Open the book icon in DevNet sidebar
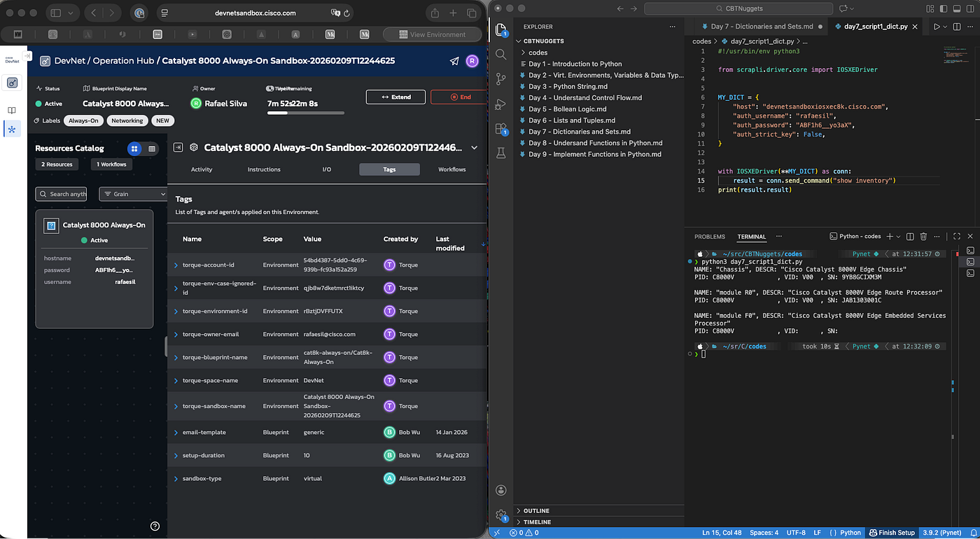This screenshot has width=980, height=539. coord(12,111)
